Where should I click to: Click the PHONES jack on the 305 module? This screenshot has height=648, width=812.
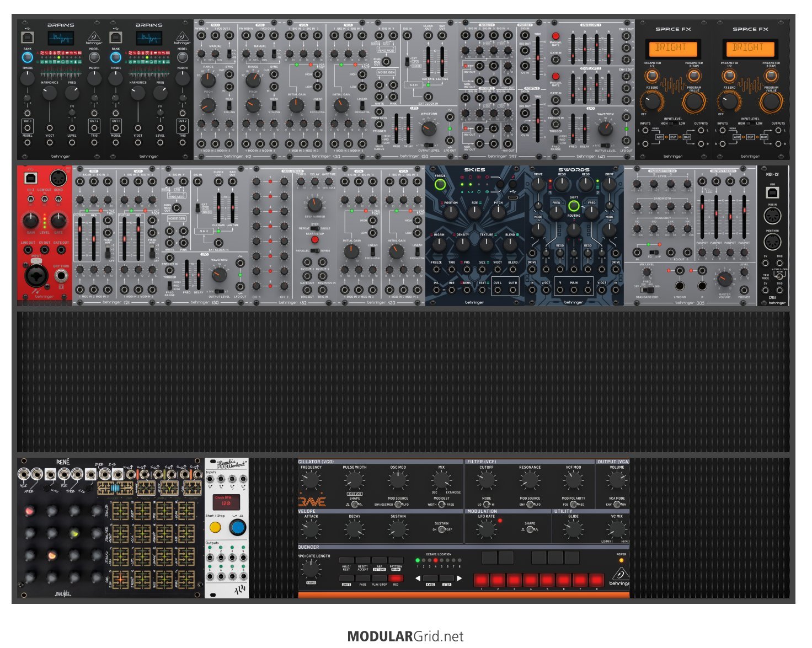pyautogui.click(x=744, y=289)
